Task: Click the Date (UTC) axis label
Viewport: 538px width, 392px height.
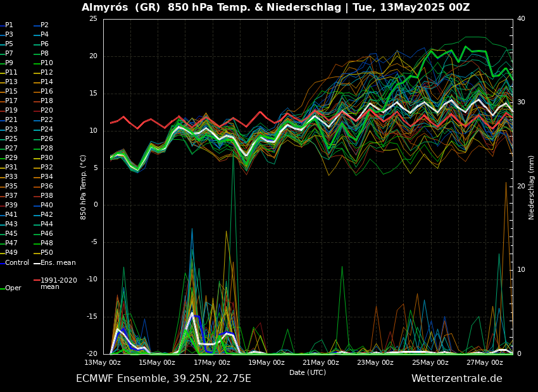Action: pos(308,372)
